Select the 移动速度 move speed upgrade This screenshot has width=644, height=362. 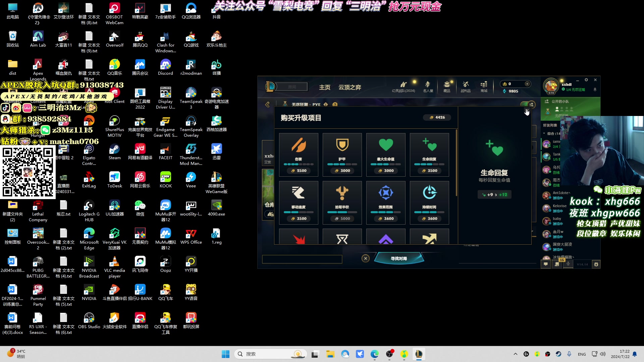click(299, 202)
